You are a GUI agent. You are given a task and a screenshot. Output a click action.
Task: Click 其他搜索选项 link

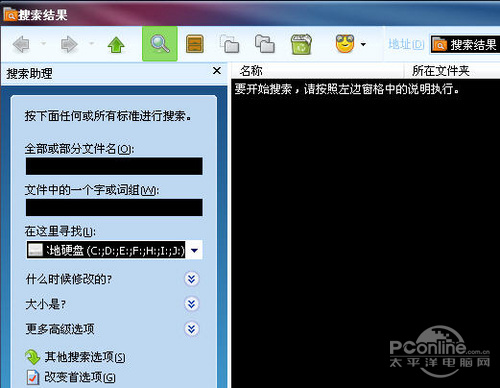85,357
